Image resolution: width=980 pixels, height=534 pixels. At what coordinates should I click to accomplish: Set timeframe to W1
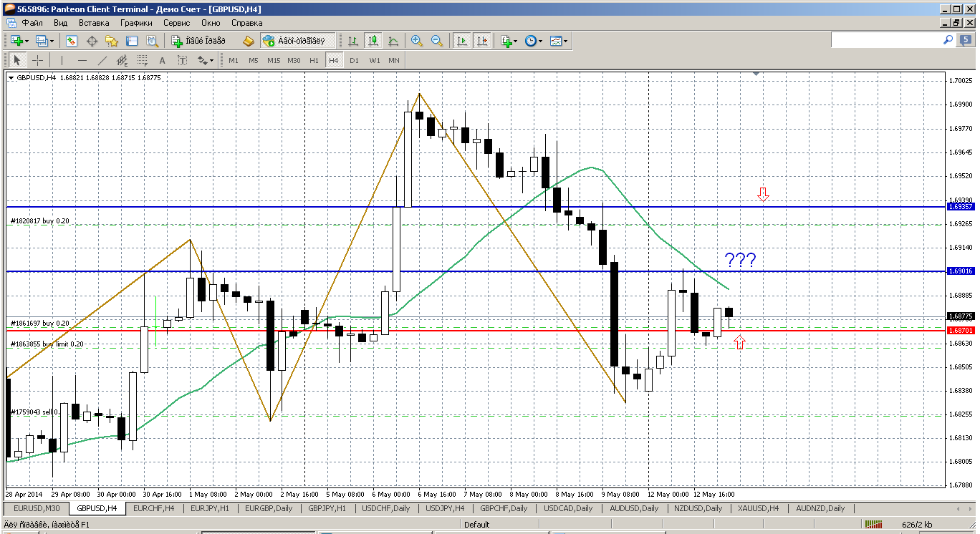click(374, 60)
